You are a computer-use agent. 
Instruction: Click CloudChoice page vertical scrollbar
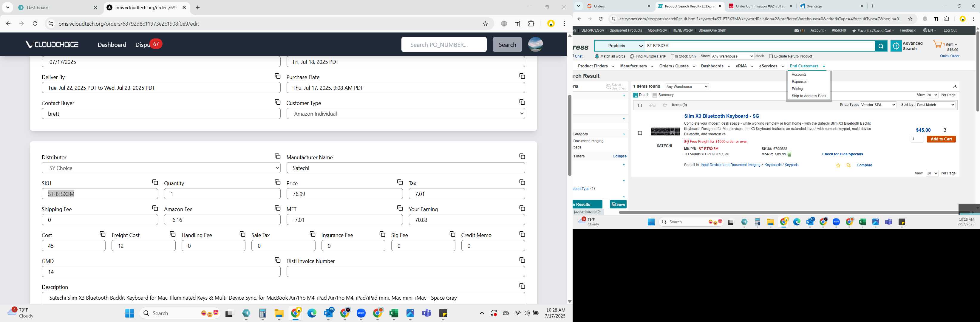click(x=570, y=135)
